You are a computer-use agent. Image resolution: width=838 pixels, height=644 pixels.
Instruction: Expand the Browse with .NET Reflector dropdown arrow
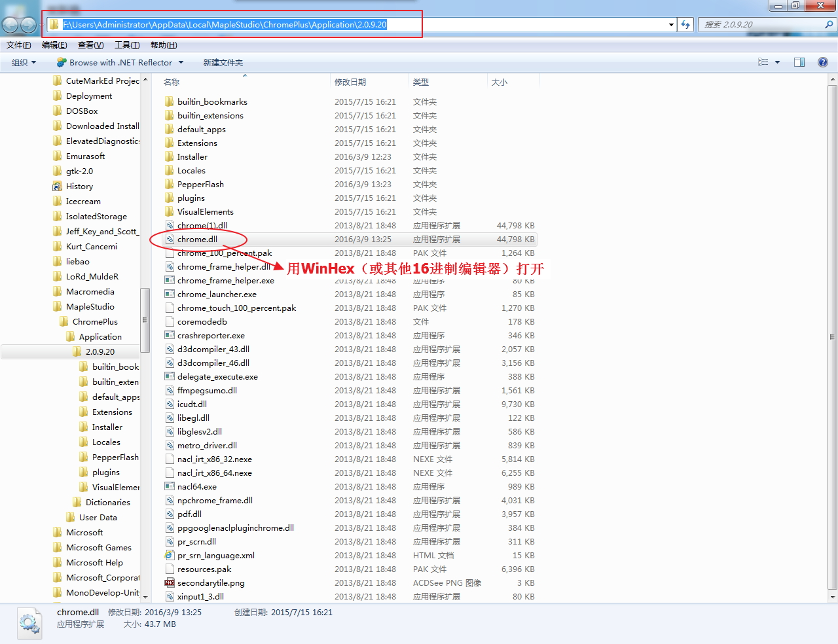(181, 63)
